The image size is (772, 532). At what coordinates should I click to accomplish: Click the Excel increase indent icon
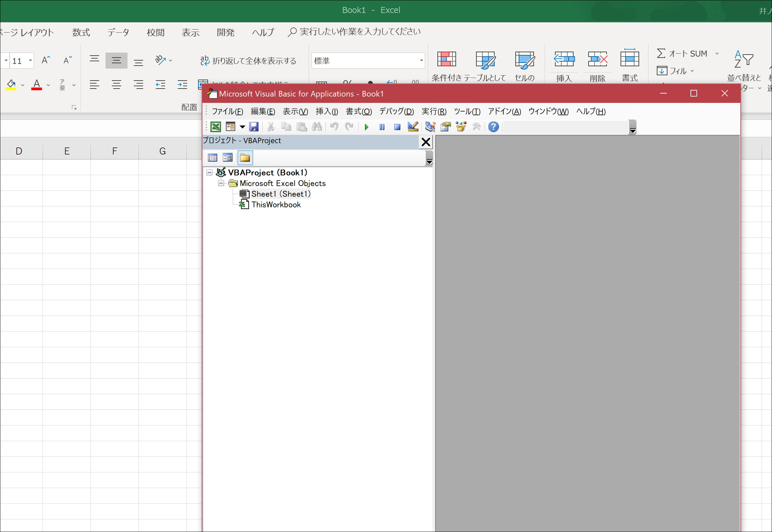[x=182, y=85]
